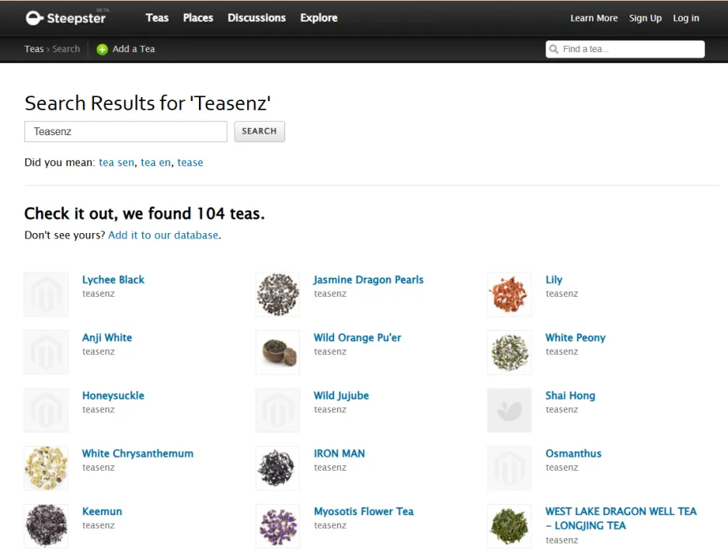The image size is (728, 560).
Task: Select the Wild Orange Pu'er thumbnail
Action: pyautogui.click(x=277, y=353)
